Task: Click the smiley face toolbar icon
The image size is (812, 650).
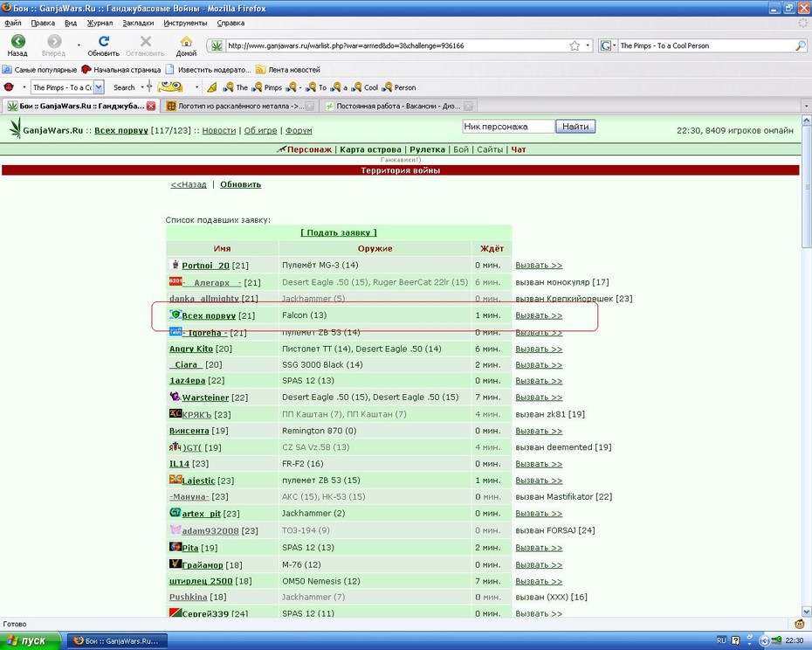Action: click(170, 86)
